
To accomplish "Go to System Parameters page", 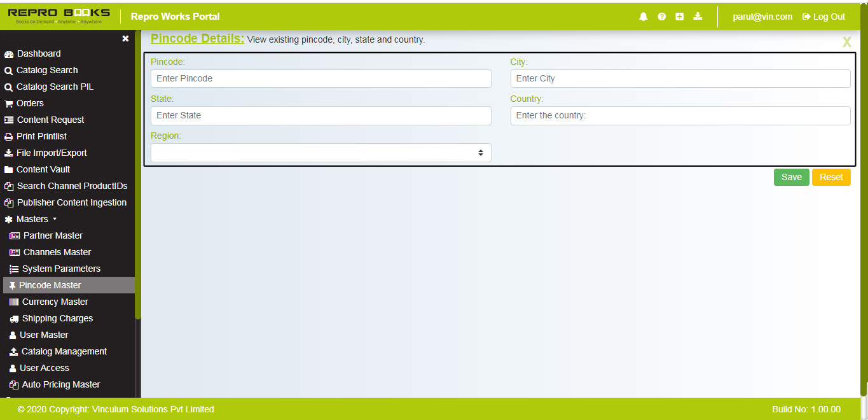I will (x=61, y=269).
